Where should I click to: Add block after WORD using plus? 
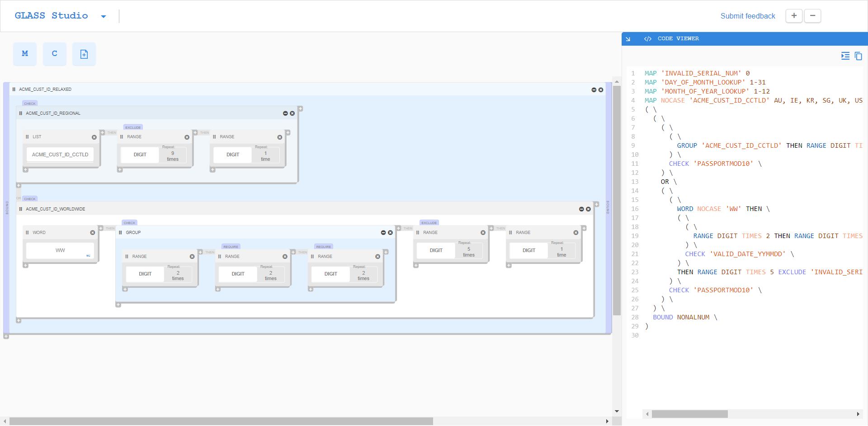(101, 228)
